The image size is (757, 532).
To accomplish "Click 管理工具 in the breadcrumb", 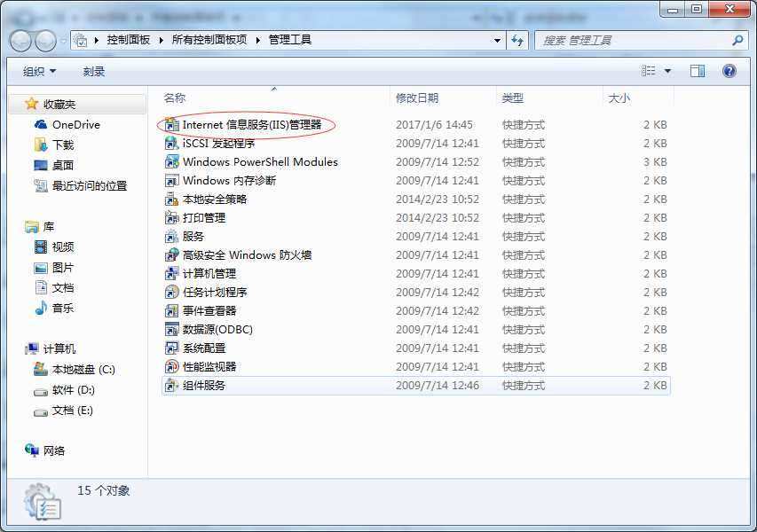I will coord(289,40).
